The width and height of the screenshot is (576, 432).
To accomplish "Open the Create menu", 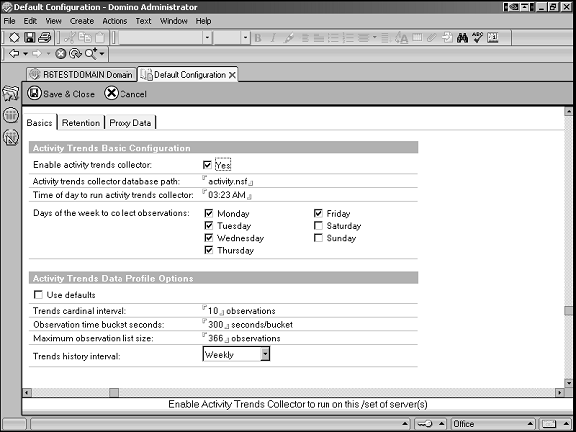I will tap(82, 21).
